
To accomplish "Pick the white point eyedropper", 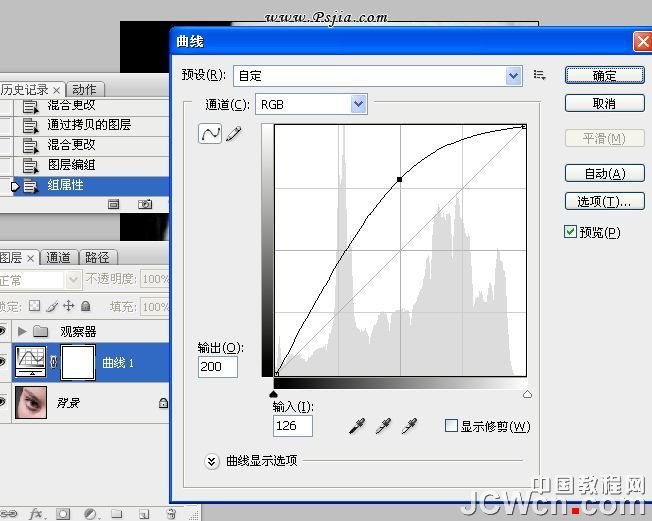I will (x=410, y=426).
